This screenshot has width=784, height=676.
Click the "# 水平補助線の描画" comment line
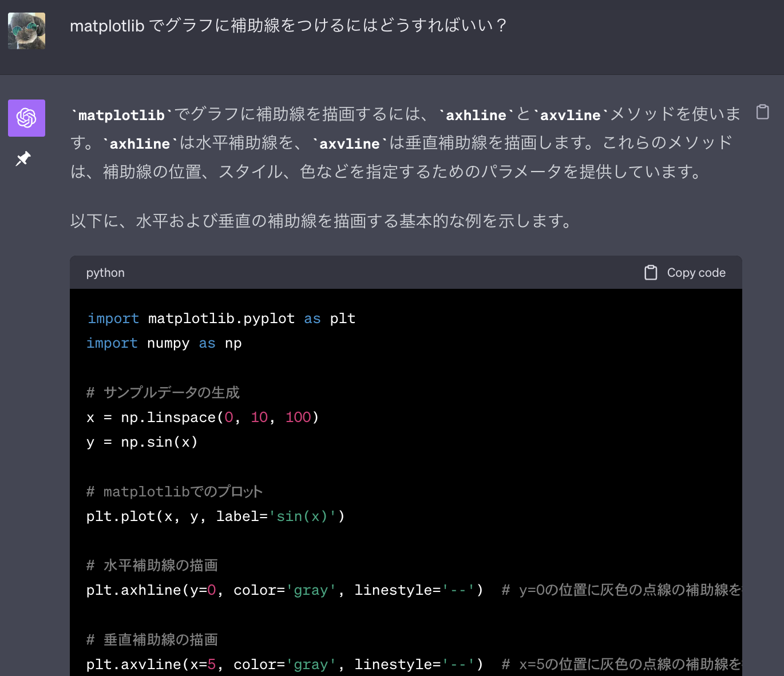pyautogui.click(x=152, y=566)
